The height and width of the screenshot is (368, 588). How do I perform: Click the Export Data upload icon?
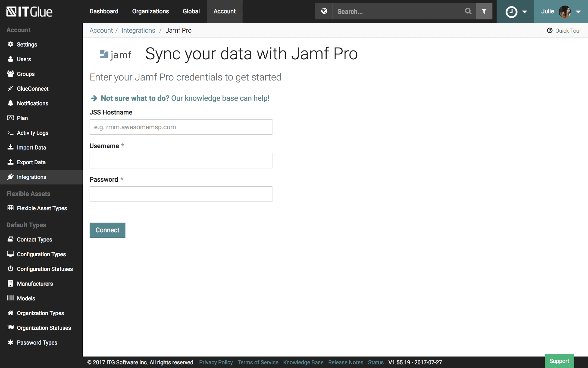tap(10, 162)
